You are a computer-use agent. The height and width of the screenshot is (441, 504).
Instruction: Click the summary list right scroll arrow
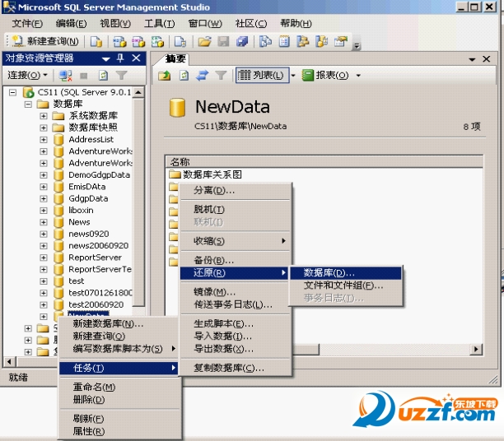[476, 349]
